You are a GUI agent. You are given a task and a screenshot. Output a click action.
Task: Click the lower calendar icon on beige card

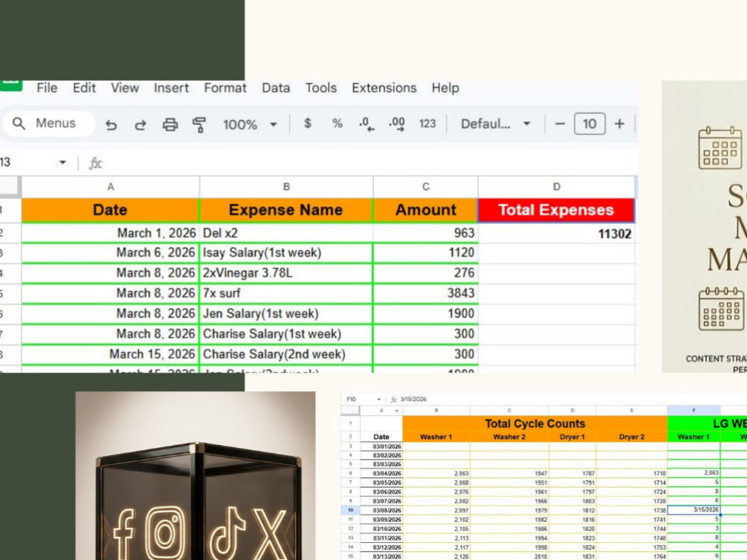(x=722, y=308)
